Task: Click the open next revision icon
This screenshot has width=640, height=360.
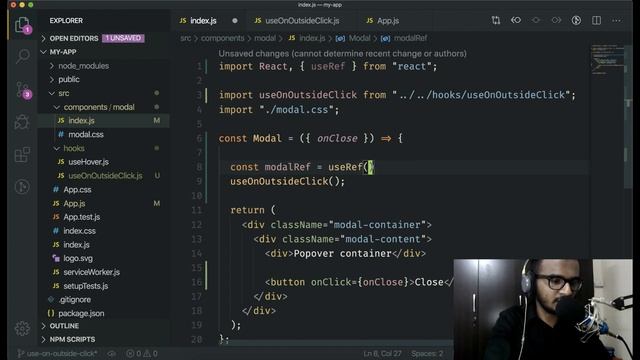Action: coord(556,20)
